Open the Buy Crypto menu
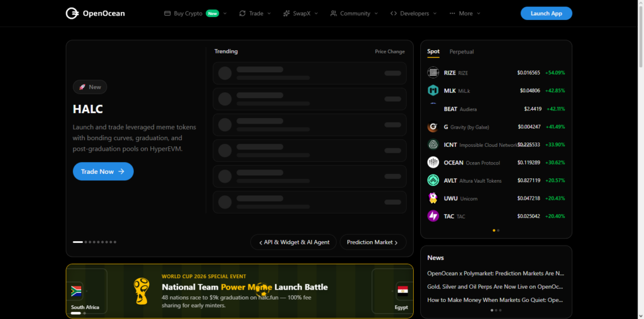Image resolution: width=644 pixels, height=319 pixels. (188, 13)
